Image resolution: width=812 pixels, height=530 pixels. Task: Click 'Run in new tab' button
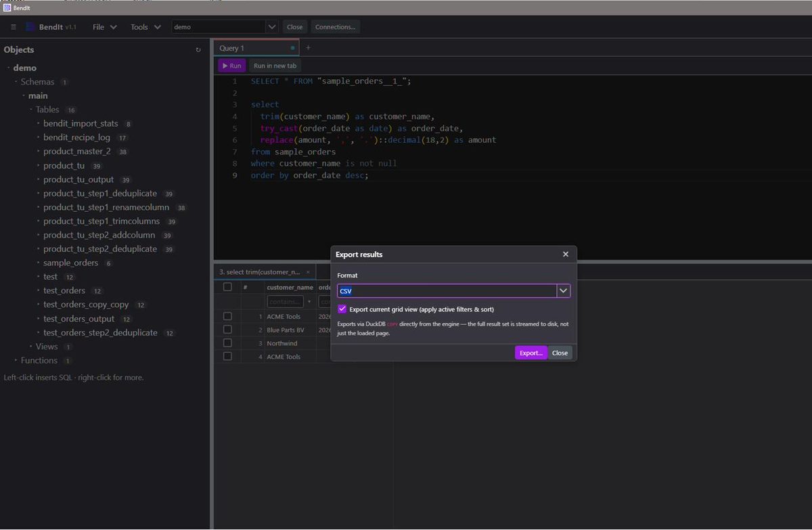[275, 66]
